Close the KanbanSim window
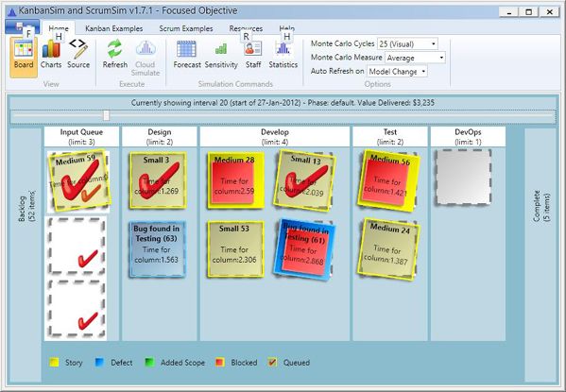Viewport: 566px width, 392px height. 549,12
